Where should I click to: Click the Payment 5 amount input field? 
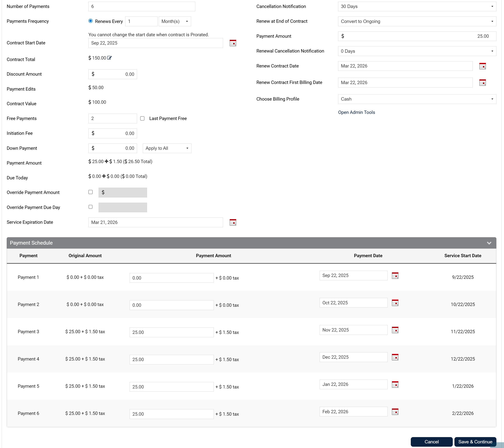[x=171, y=387]
